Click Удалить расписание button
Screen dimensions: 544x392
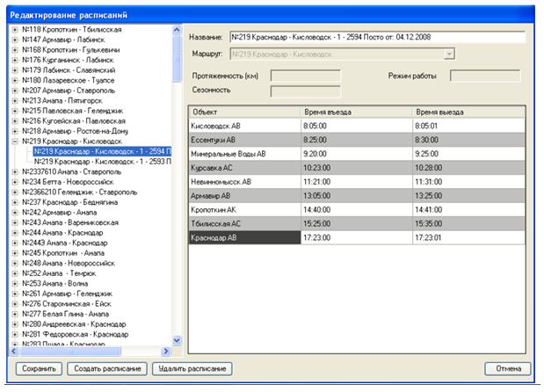[192, 369]
